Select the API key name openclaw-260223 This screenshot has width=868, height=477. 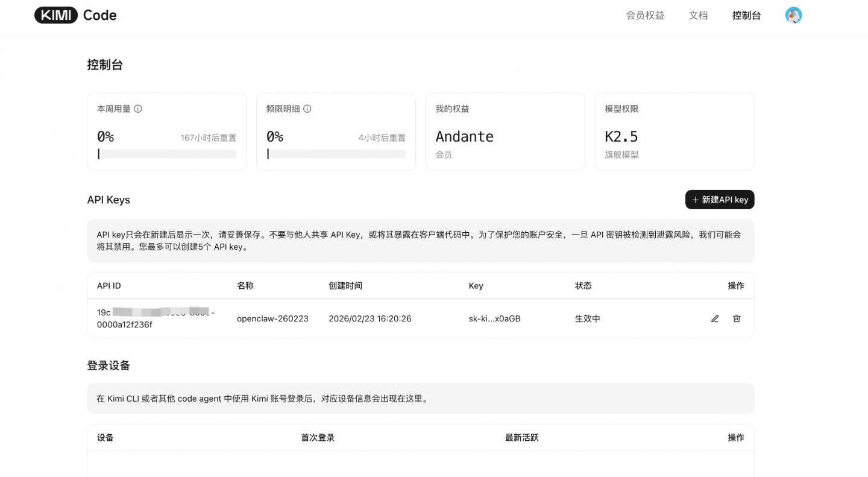(272, 318)
